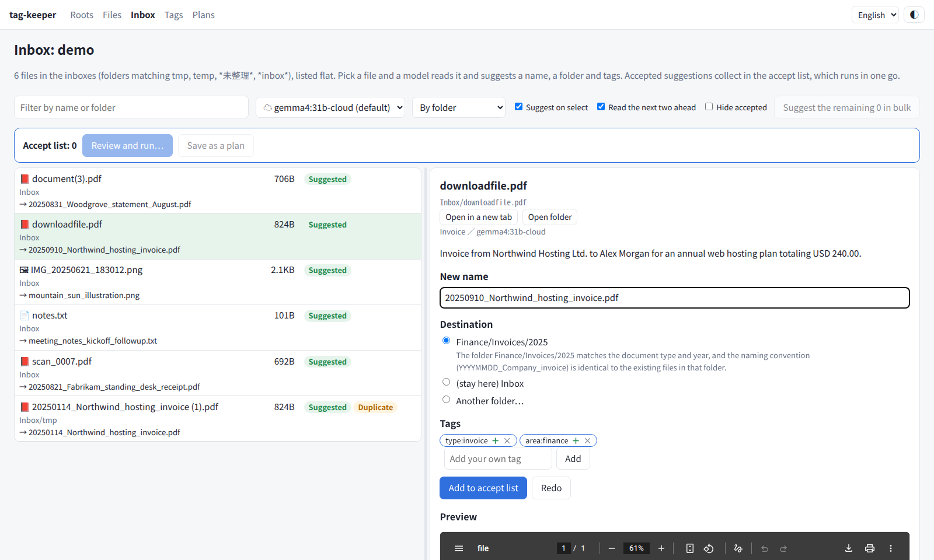The height and width of the screenshot is (560, 934).
Task: Click the PDF icon beside scan_0007.pdf
Action: tap(25, 362)
